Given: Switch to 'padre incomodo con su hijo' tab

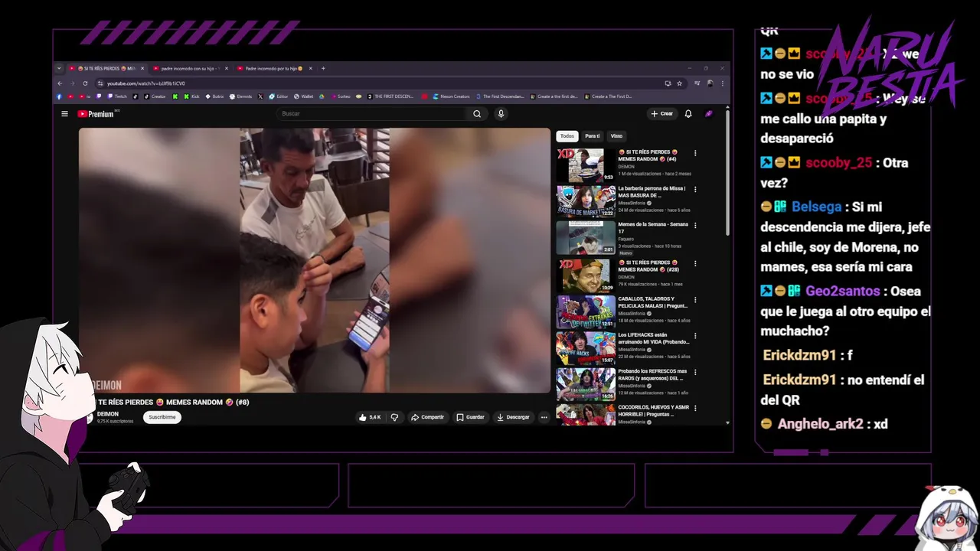Looking at the screenshot, I should [188, 68].
